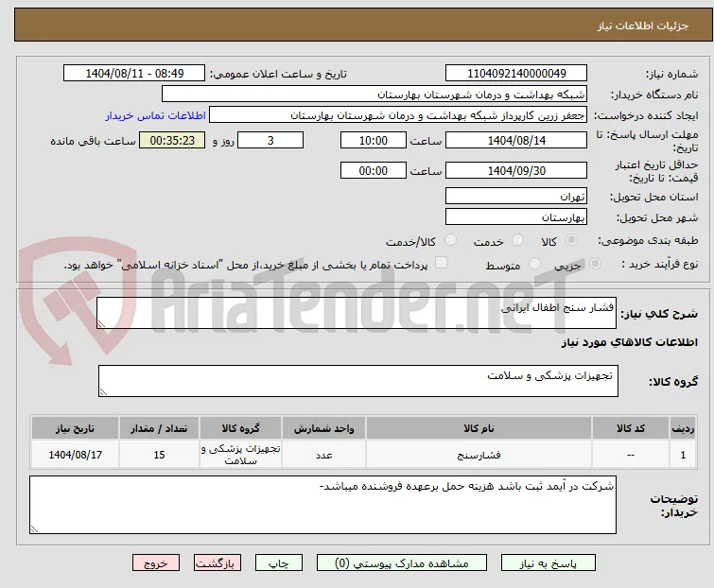Click the 'پاسخ به نیاز' button

549,563
